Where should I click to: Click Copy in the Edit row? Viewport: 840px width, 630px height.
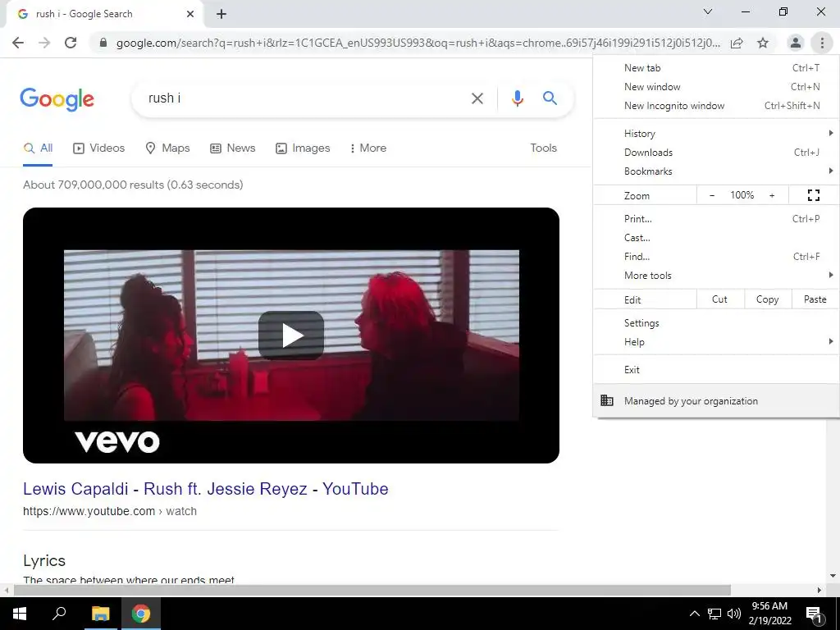coord(768,299)
